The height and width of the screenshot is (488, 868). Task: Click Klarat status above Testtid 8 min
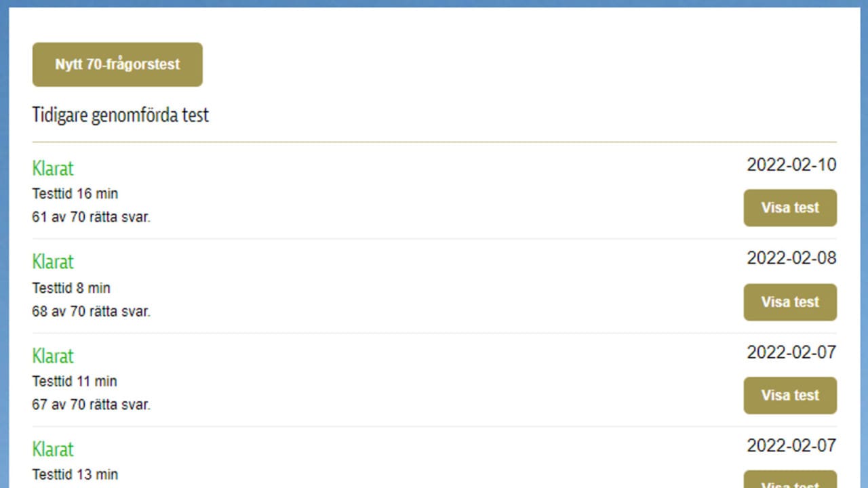pyautogui.click(x=53, y=262)
